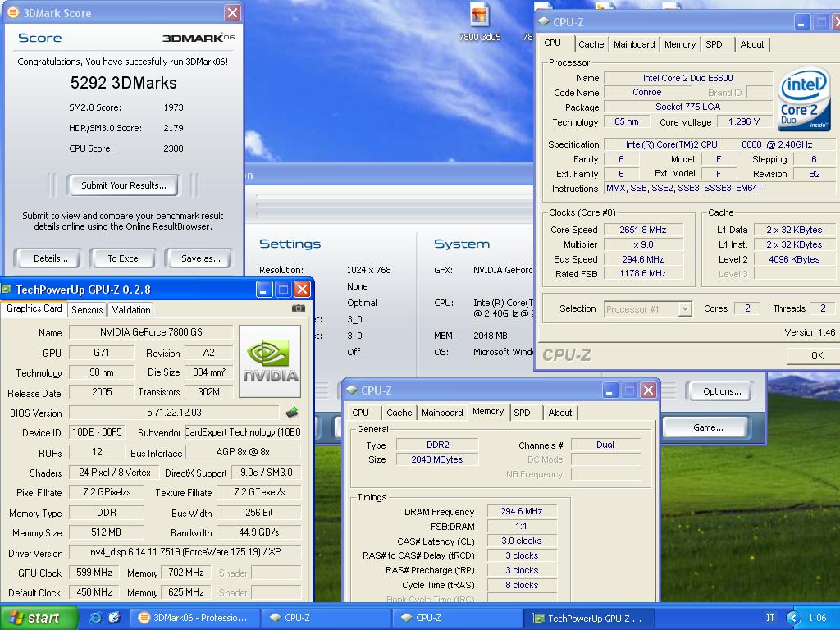This screenshot has width=840, height=630.
Task: Click DRAM Frequency 294.6 MHz value
Action: tap(521, 512)
